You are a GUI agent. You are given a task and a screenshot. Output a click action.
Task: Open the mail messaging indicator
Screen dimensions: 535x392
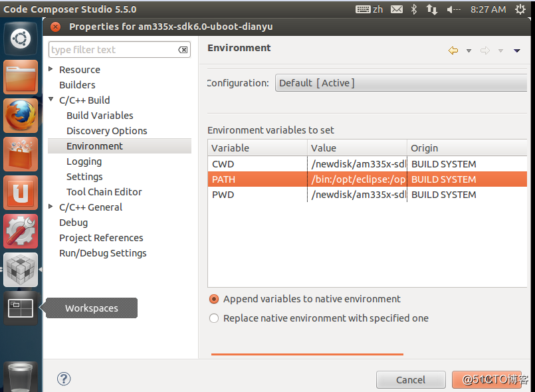tap(397, 9)
